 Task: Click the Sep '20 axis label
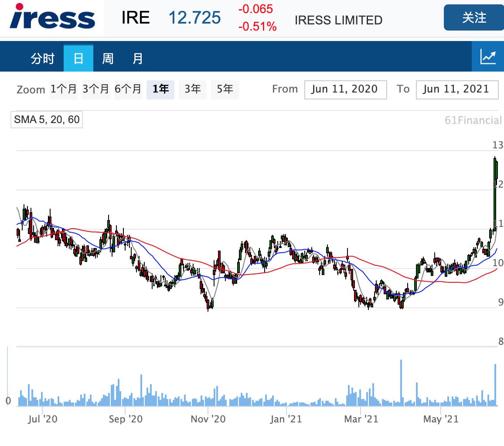click(126, 419)
